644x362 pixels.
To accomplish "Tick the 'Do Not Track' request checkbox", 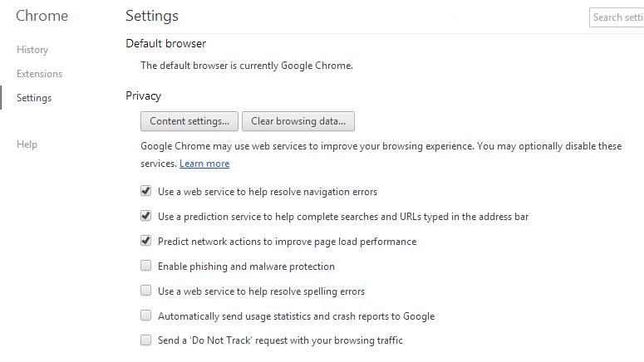I will [146, 340].
